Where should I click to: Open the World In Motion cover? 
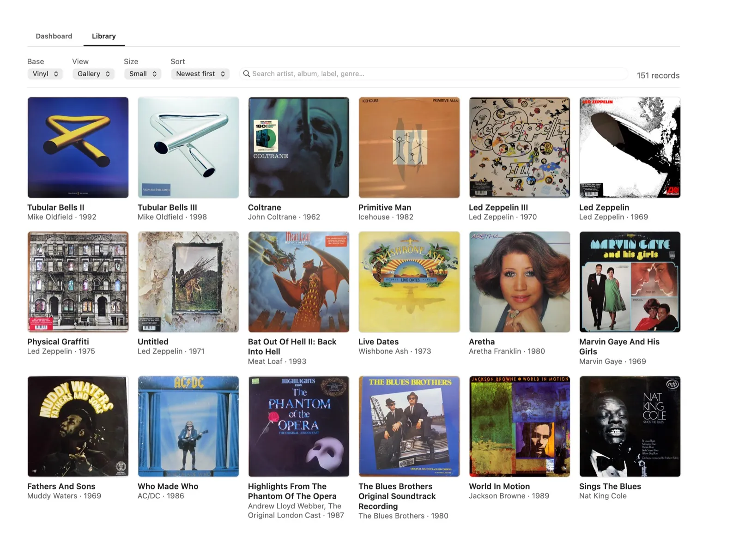(520, 427)
